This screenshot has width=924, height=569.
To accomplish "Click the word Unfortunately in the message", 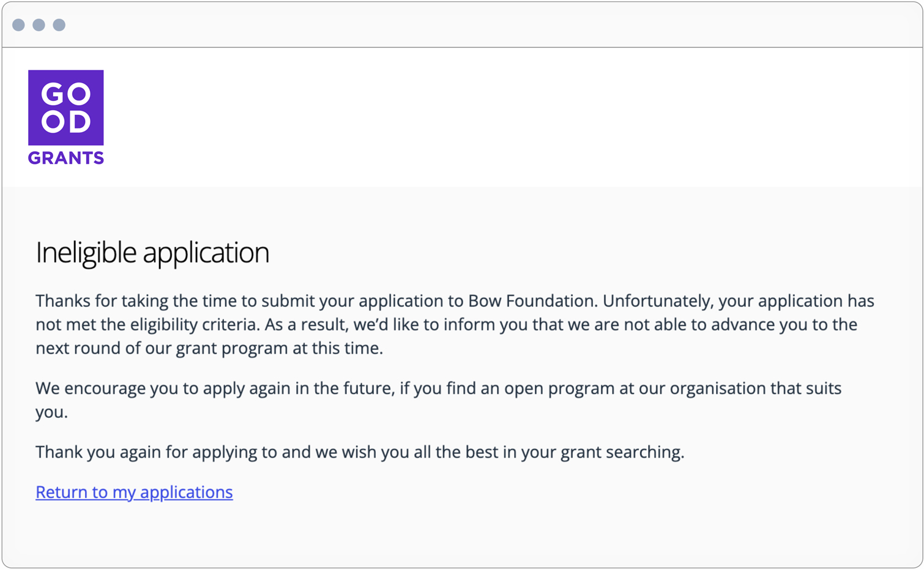I will coord(657,301).
